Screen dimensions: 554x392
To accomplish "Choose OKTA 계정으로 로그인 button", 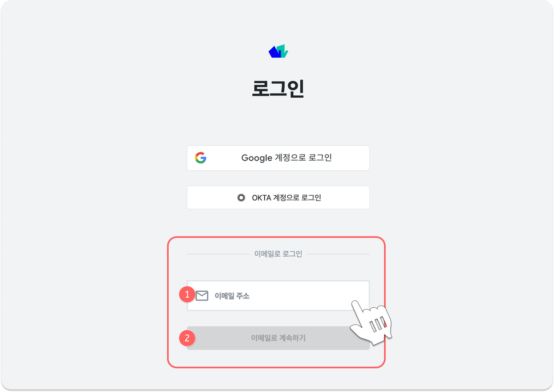I will [278, 198].
